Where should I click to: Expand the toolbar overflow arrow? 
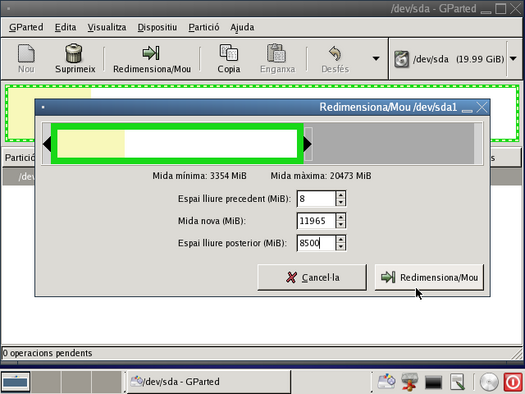coord(376,59)
